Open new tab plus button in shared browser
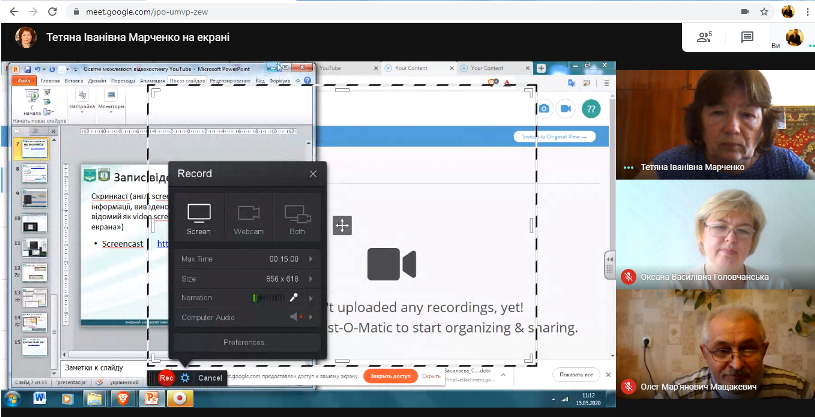815x417 pixels. coord(541,68)
